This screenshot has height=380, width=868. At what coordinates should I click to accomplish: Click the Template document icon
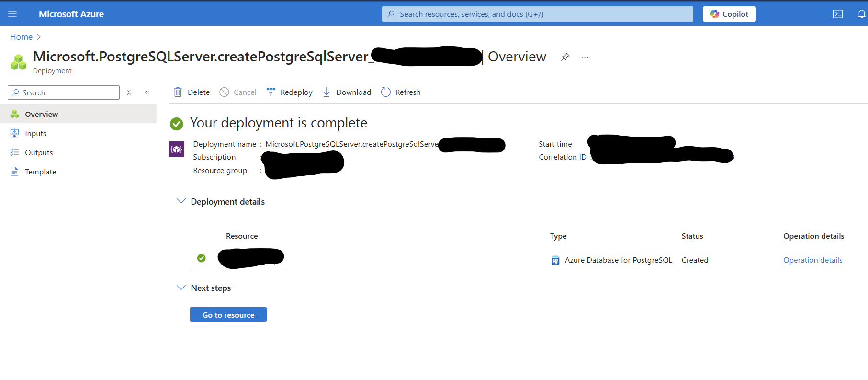coord(15,172)
